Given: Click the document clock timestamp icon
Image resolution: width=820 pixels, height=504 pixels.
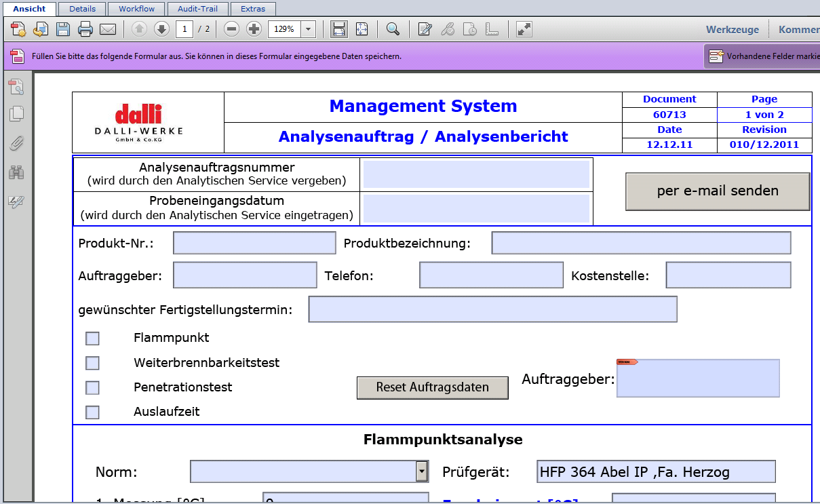Looking at the screenshot, I should click(470, 29).
